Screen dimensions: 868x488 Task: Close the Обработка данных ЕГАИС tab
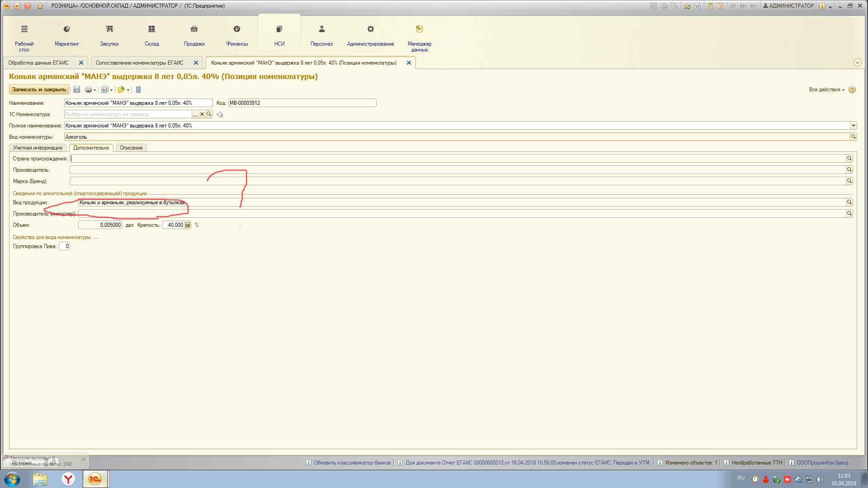[x=81, y=63]
